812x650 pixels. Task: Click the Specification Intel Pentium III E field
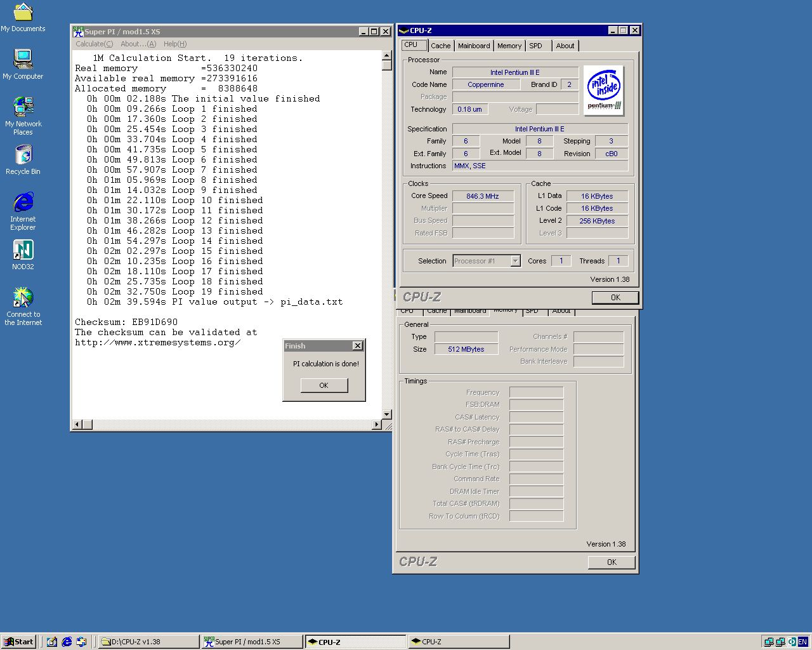[540, 129]
